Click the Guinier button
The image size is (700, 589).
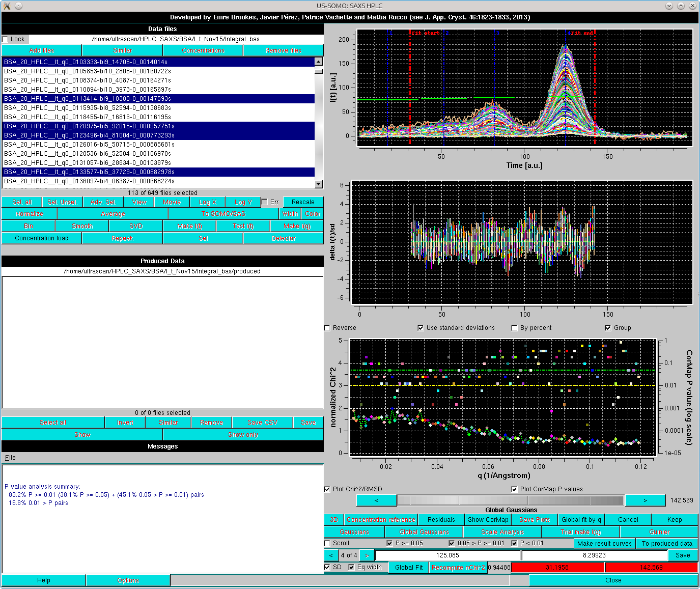(659, 532)
